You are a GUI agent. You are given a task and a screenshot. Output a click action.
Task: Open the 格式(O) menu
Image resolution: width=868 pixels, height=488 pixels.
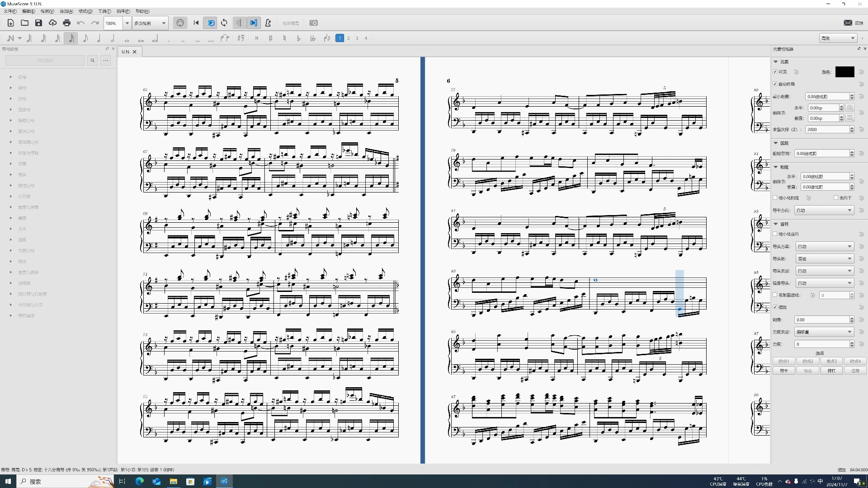(x=85, y=11)
